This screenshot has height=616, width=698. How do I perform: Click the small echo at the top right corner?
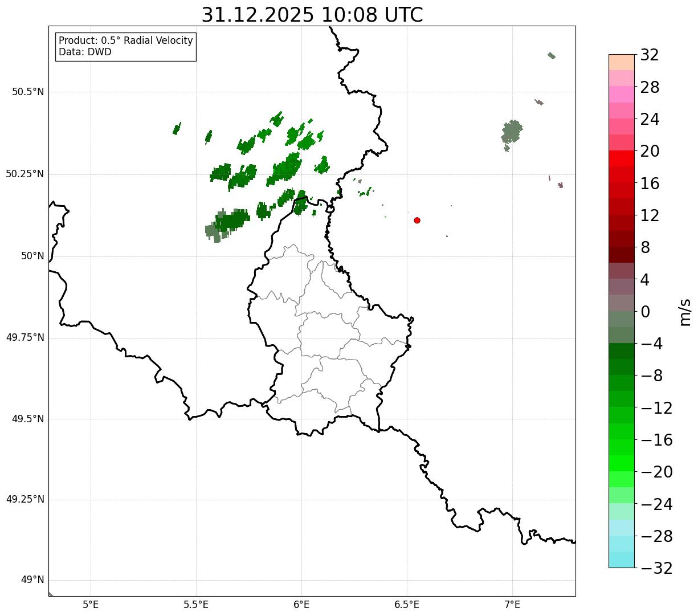click(551, 55)
